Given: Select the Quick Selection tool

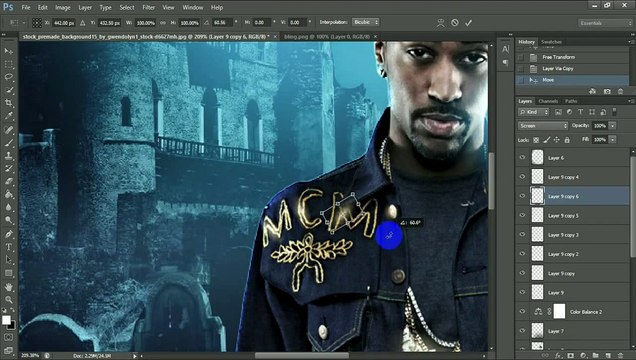Looking at the screenshot, I should 9,90.
